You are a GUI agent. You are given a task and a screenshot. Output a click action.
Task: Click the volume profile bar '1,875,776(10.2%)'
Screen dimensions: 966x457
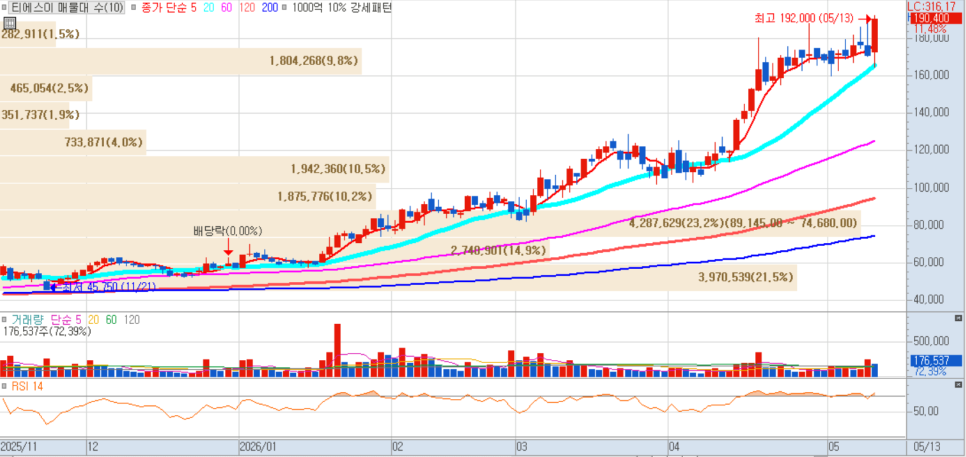point(188,196)
